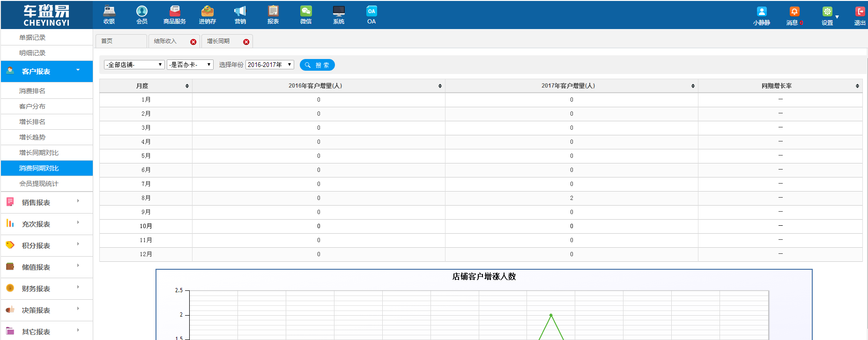
Task: Open 消费排名 in the sidebar
Action: pyautogui.click(x=32, y=91)
